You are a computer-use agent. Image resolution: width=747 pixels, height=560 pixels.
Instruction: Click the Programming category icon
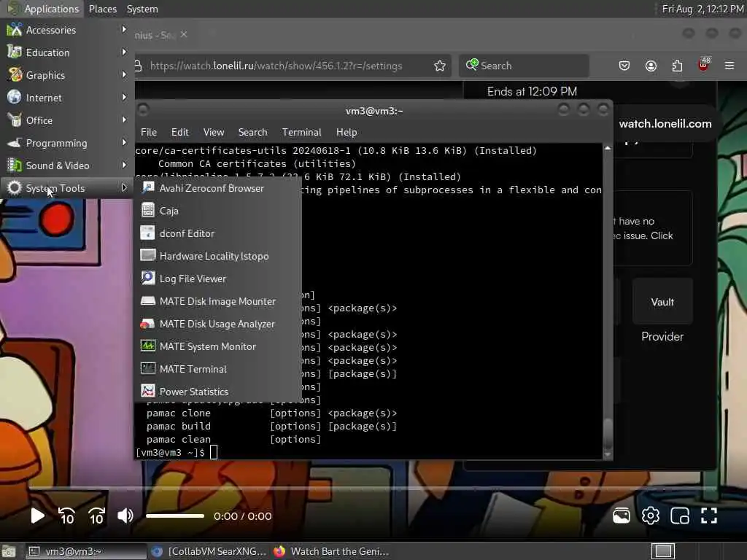15,143
